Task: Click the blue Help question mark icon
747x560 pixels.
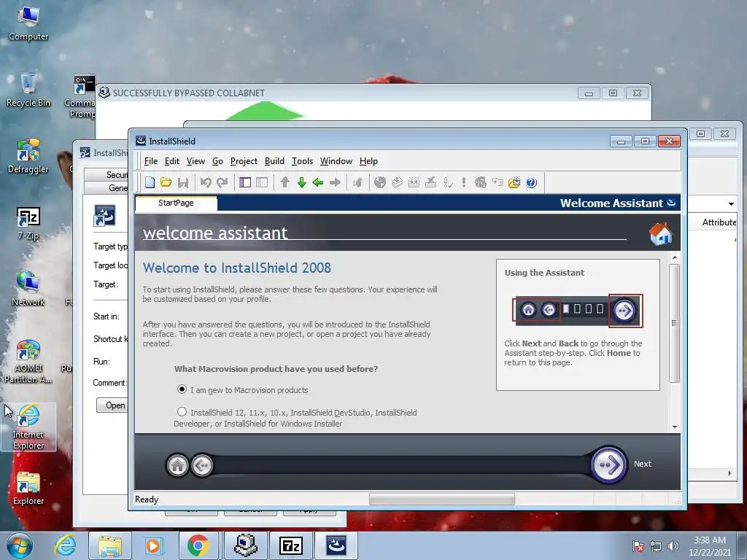Action: (x=531, y=182)
